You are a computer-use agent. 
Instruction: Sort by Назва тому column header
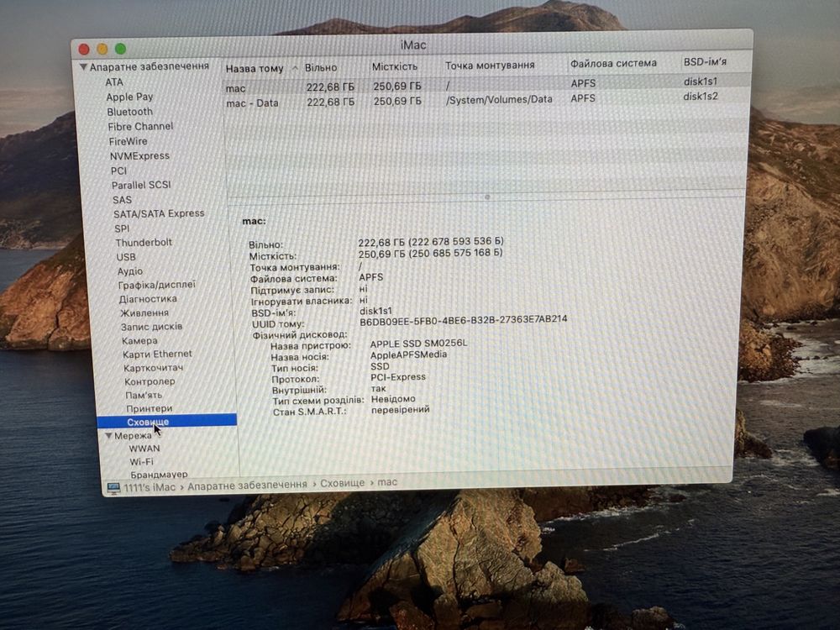[x=255, y=69]
